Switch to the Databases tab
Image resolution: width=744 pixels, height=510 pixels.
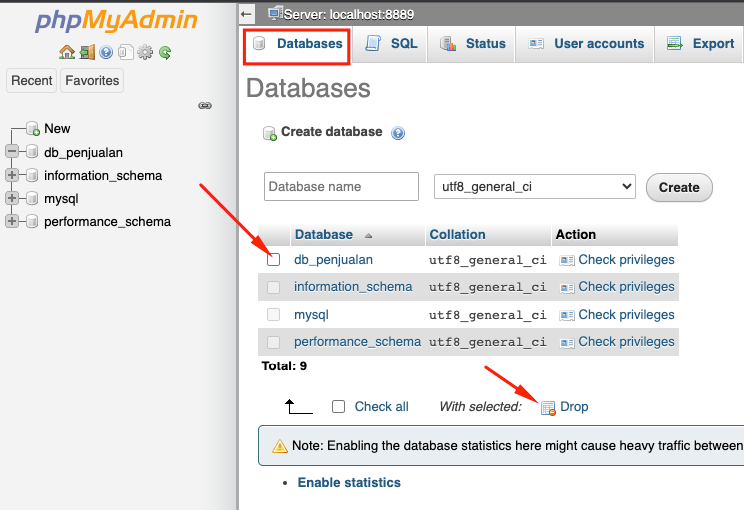tap(298, 44)
